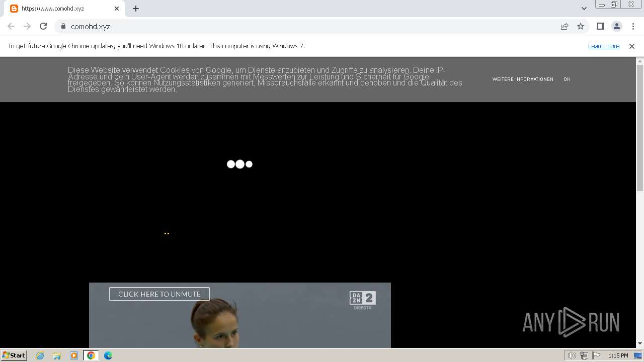Accept cookies with the OK button
Viewport: 644px width, 362px height.
[567, 79]
